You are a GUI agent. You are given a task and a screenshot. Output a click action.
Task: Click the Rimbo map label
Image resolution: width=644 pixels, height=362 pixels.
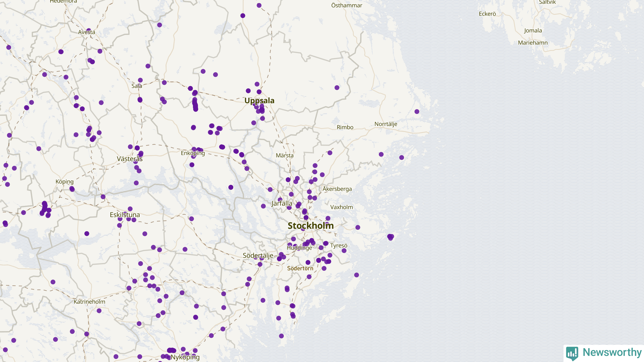[345, 127]
